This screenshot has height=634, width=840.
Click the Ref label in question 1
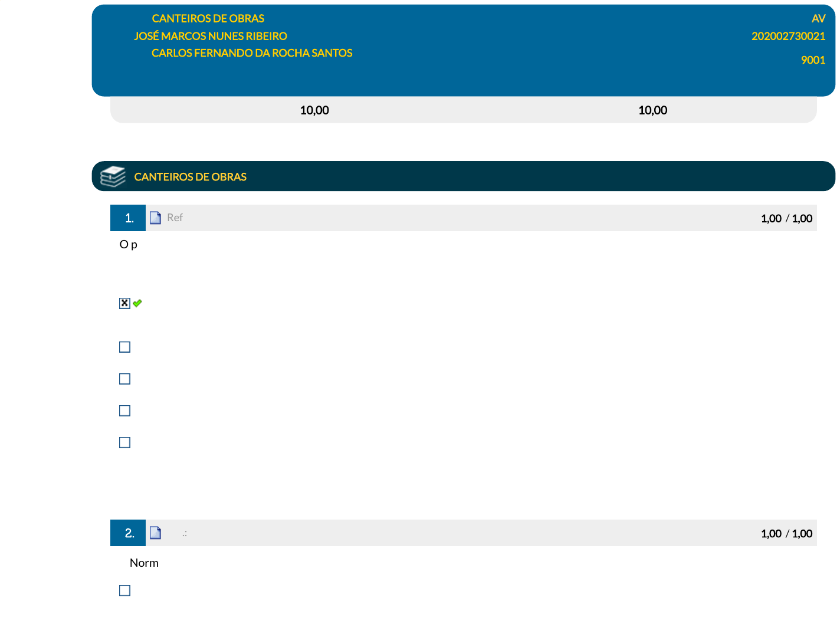[x=175, y=218]
